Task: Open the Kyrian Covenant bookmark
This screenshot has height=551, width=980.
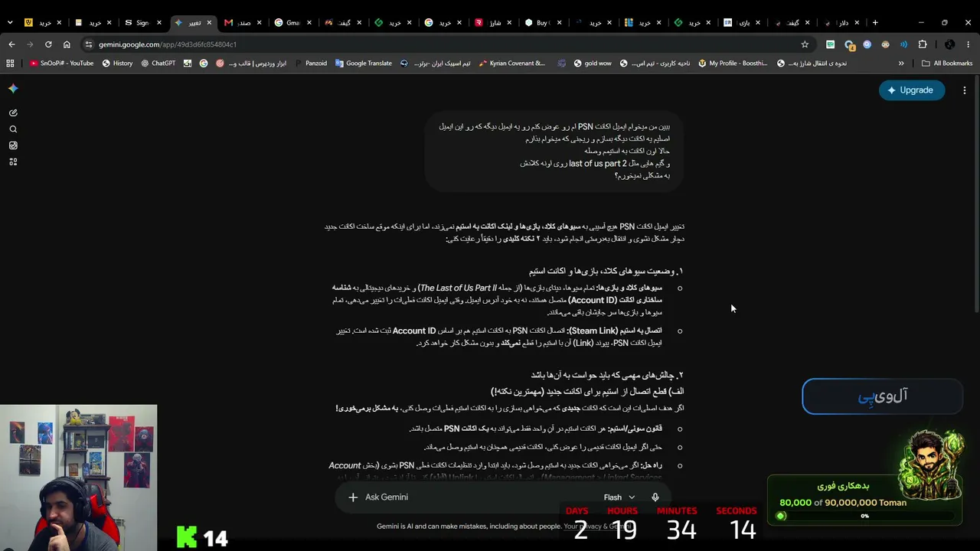Action: [x=511, y=64]
